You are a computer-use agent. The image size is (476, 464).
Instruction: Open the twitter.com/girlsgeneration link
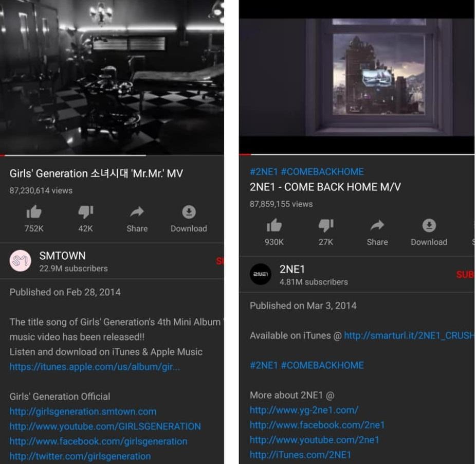[80, 456]
